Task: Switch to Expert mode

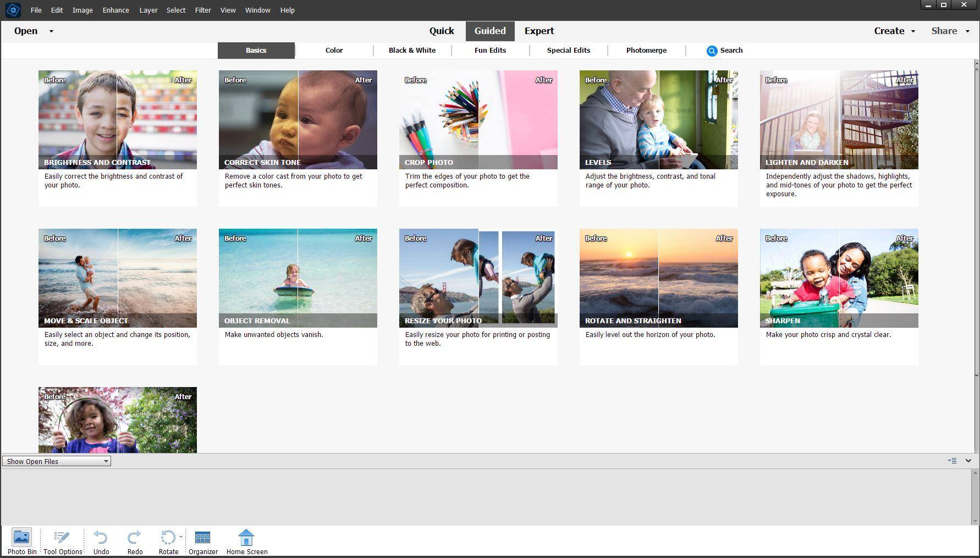Action: (x=539, y=31)
